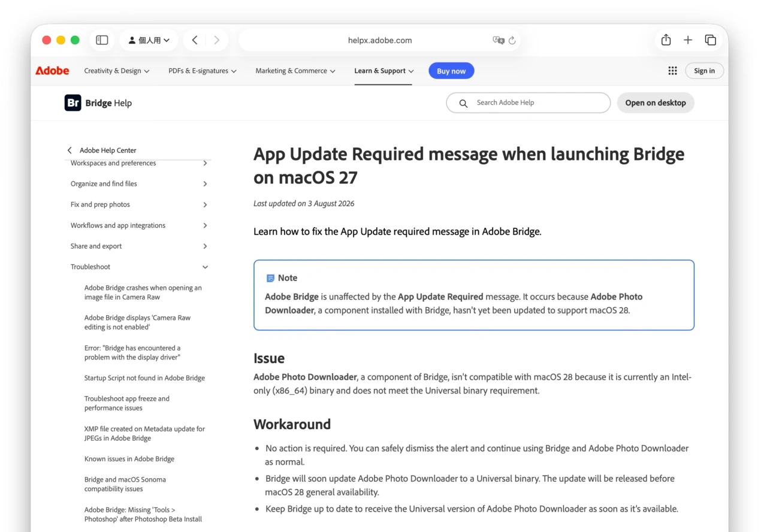The height and width of the screenshot is (532, 767).
Task: Click the Note icon in the callout
Action: [x=270, y=278]
